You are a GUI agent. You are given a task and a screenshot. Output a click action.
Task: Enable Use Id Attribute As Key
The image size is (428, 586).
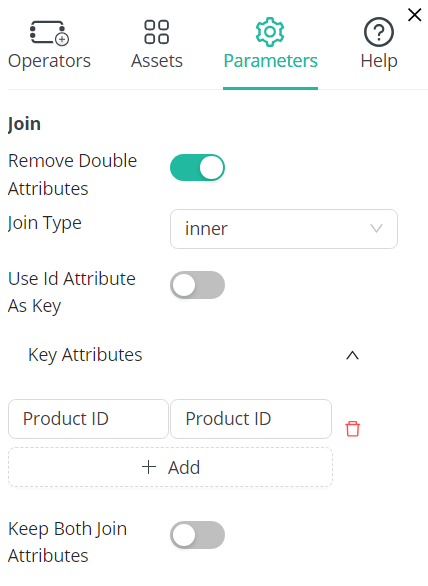[197, 285]
